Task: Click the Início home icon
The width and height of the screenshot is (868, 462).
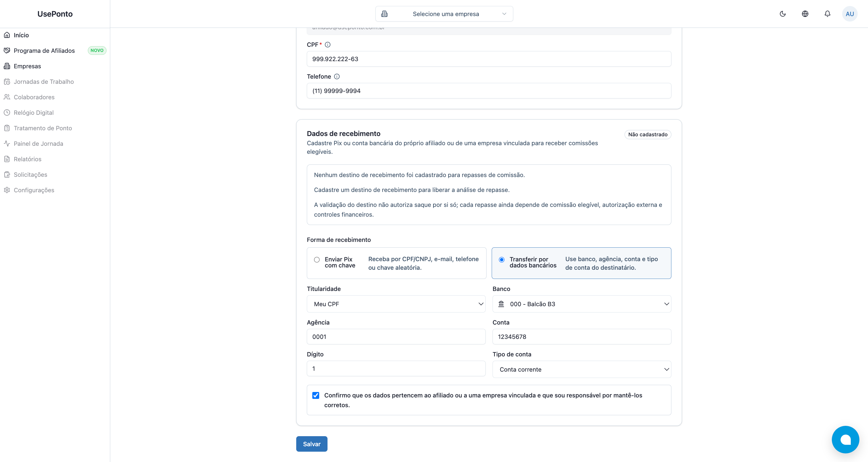Action: tap(7, 35)
